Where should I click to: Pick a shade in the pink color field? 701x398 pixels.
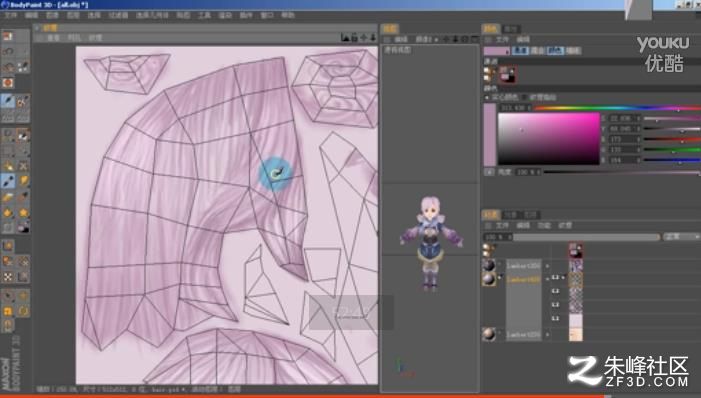pyautogui.click(x=549, y=139)
